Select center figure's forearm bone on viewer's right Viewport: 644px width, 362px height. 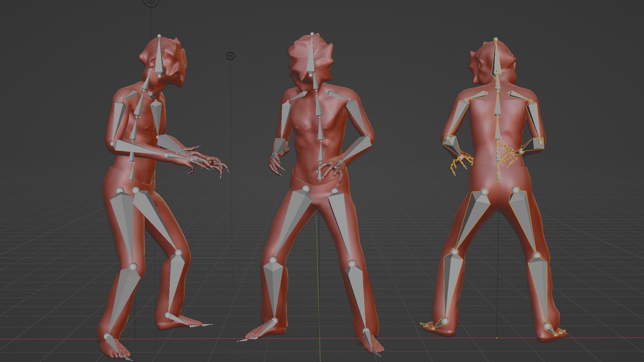(x=356, y=151)
